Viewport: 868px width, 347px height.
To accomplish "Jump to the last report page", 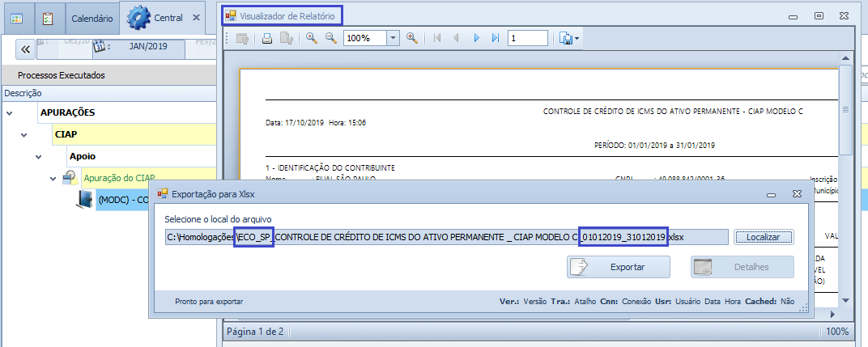I will tap(495, 38).
